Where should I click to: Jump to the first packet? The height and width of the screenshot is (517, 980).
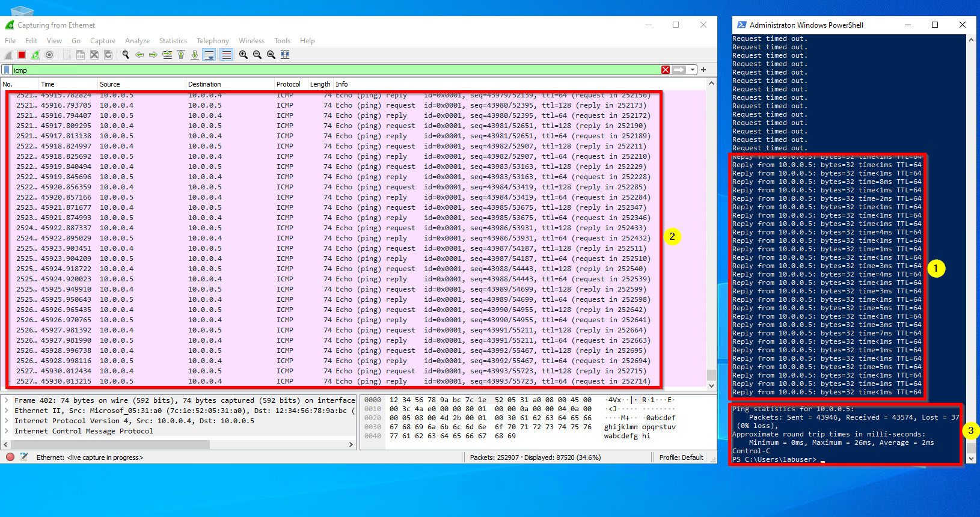coord(181,55)
